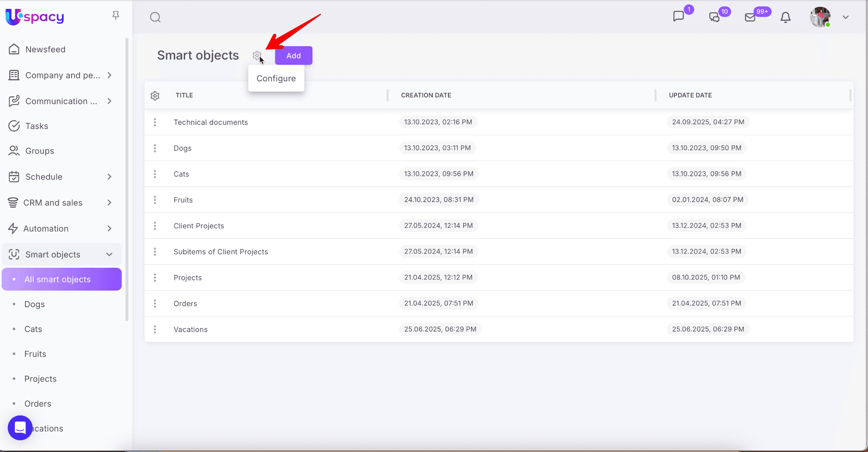868x452 pixels.
Task: Go to Newsfeed in the sidebar
Action: [45, 50]
